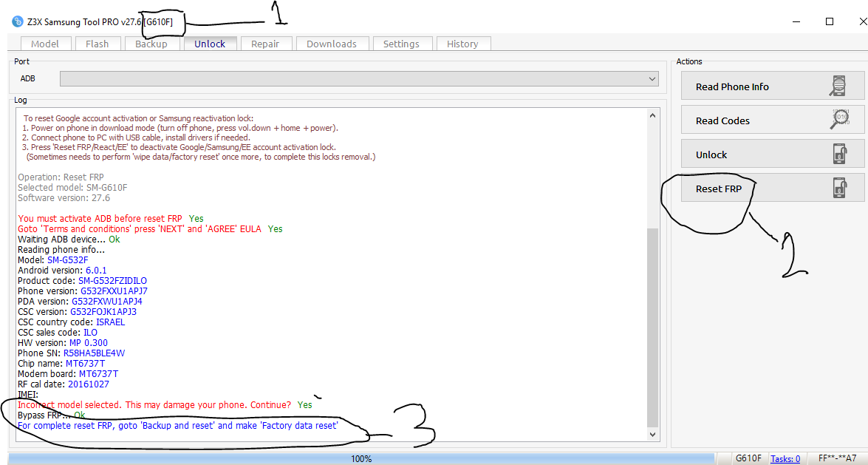Screen dimensions: 868x465
Task: Open the Tasks: 0 link
Action: 785,459
